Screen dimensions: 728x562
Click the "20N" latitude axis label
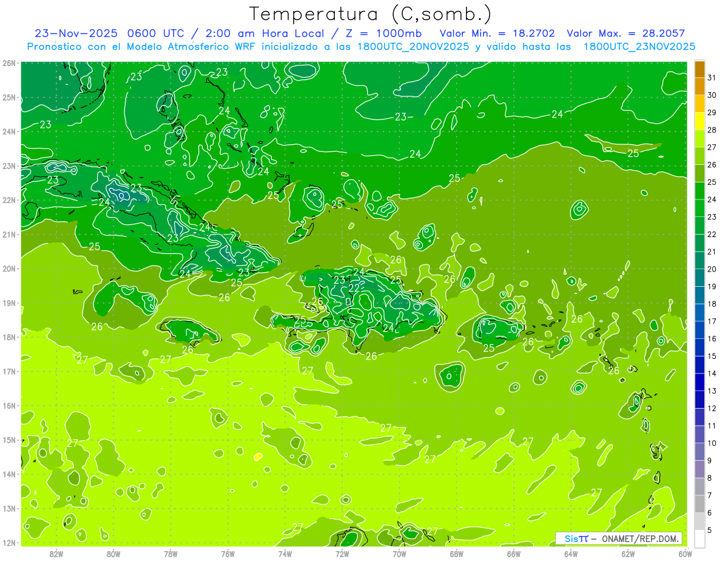[x=9, y=269]
